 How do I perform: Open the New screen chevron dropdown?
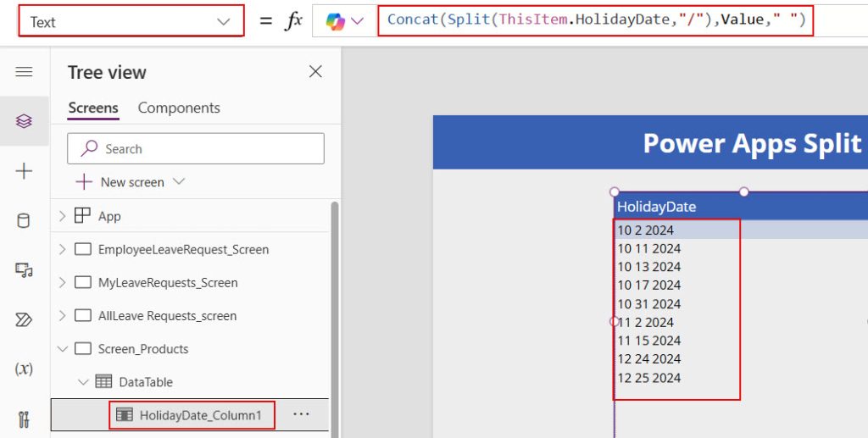(179, 181)
